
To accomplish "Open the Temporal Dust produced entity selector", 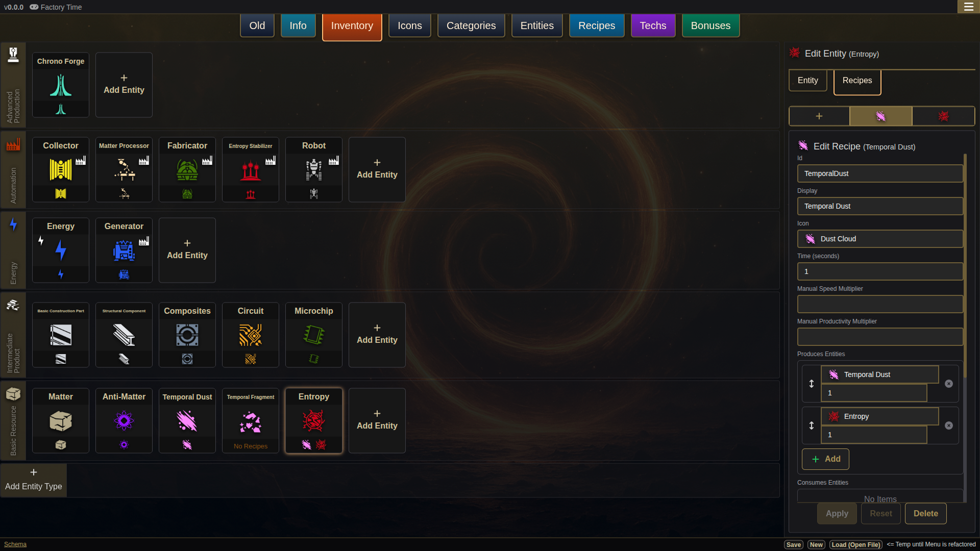I will pos(879,374).
